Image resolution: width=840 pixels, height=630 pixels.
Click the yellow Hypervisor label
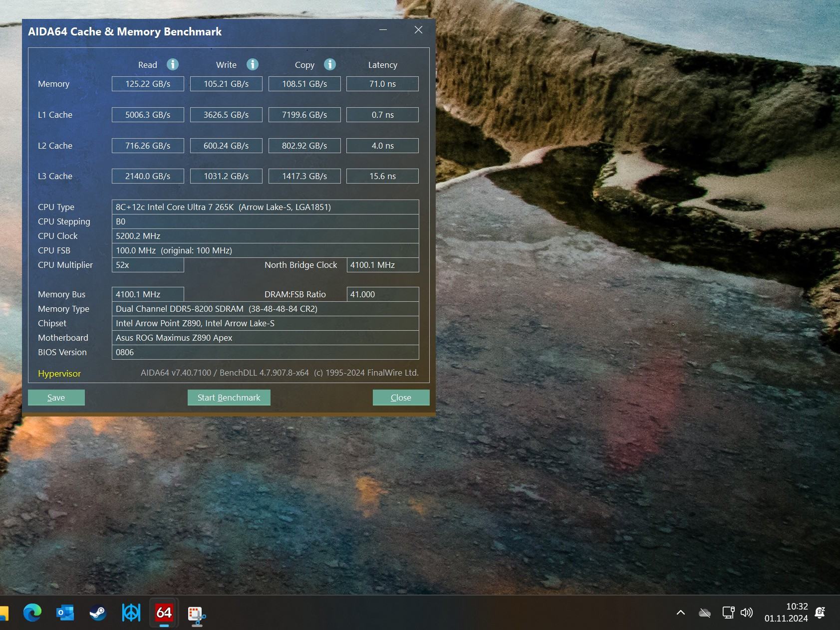tap(59, 374)
